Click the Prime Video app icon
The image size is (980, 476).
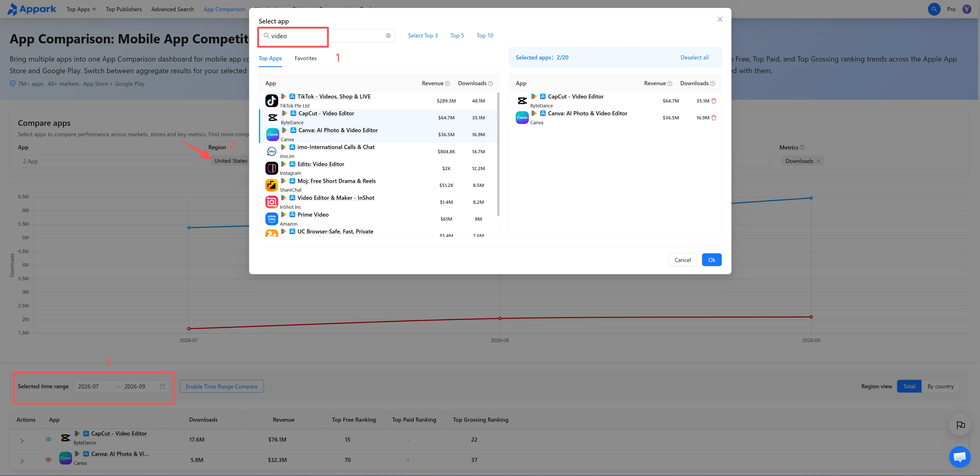pos(272,219)
